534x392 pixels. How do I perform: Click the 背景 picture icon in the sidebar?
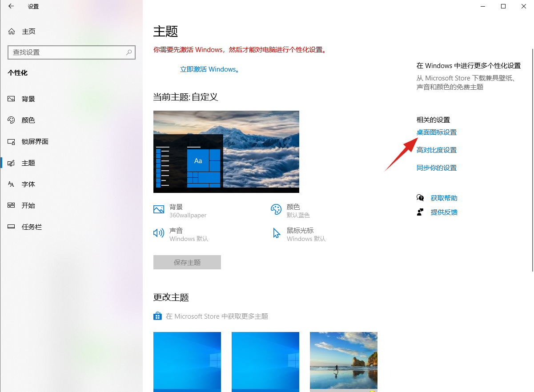[12, 99]
